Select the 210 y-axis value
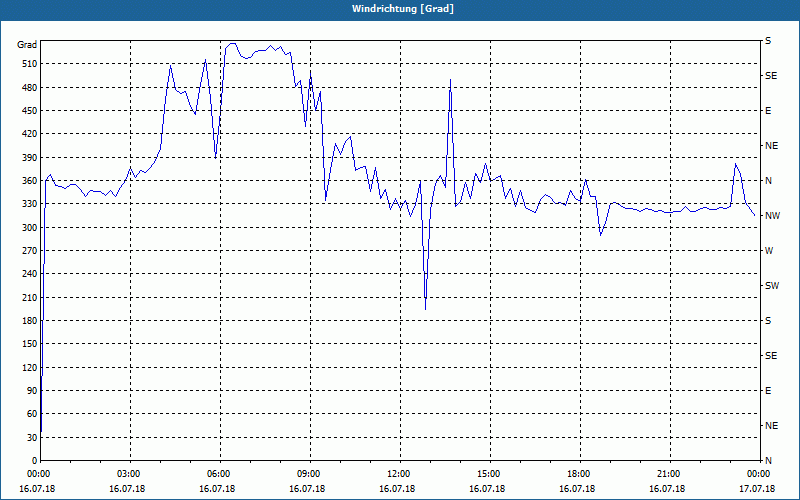The width and height of the screenshot is (800, 500). [x=31, y=297]
